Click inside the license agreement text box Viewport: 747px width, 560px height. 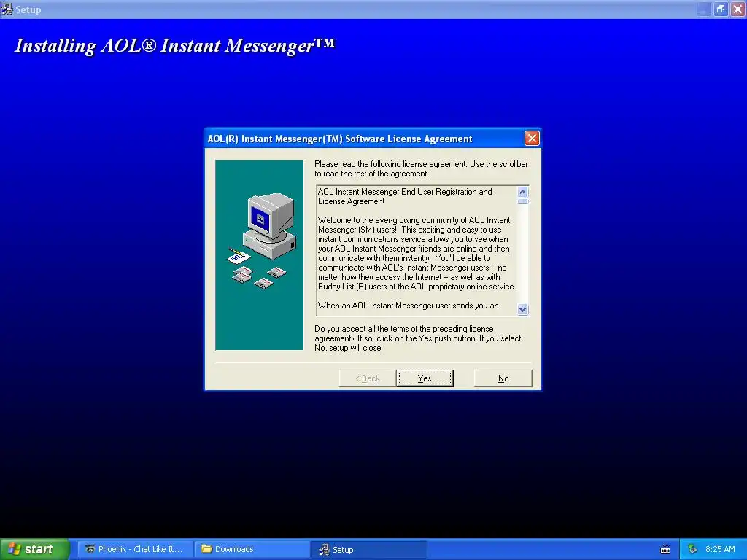[x=417, y=251]
